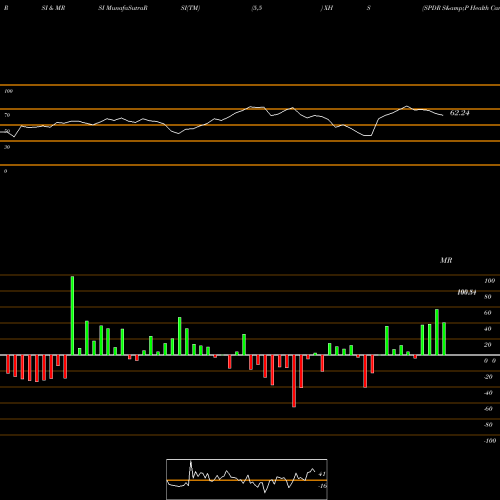This screenshot has width=500, height=500.
Task: Click the 100 label on MR axis
Action: click(489, 281)
